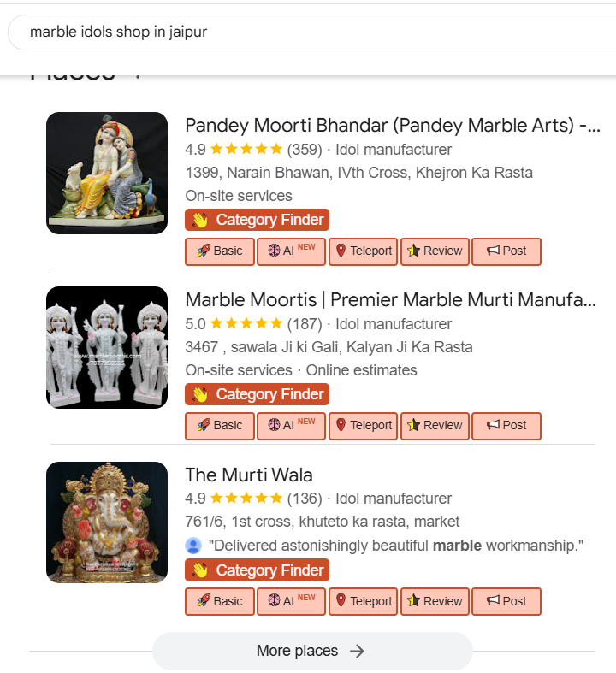Click Review star button under Pandey Moorti Bhandar
This screenshot has width=616, height=673.
pyautogui.click(x=435, y=251)
